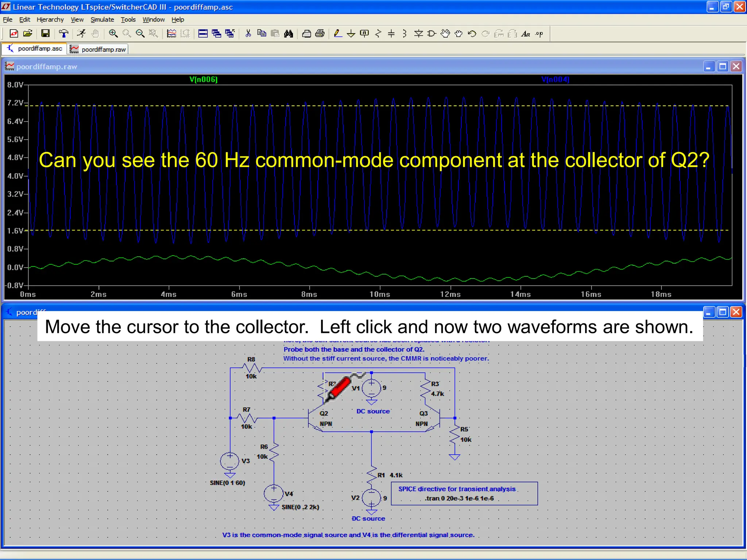This screenshot has height=560, width=747.
Task: Click the Tile windows horizontally icon
Action: pos(203,34)
